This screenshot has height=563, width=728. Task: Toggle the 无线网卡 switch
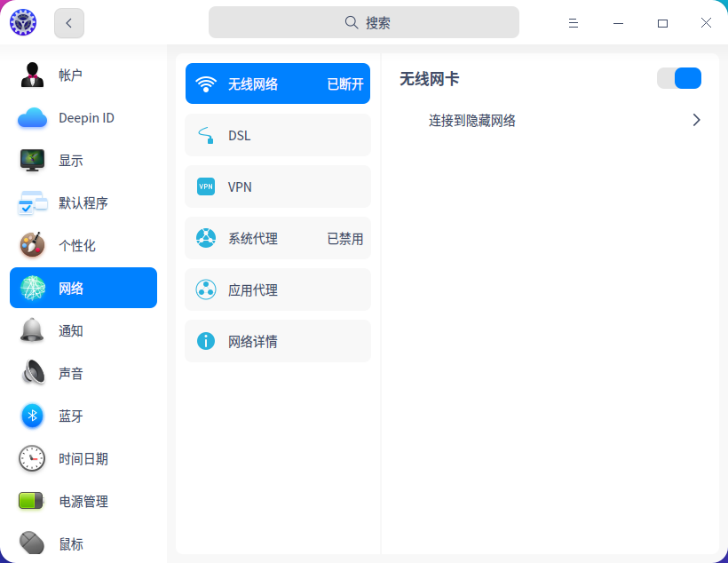pyautogui.click(x=679, y=78)
